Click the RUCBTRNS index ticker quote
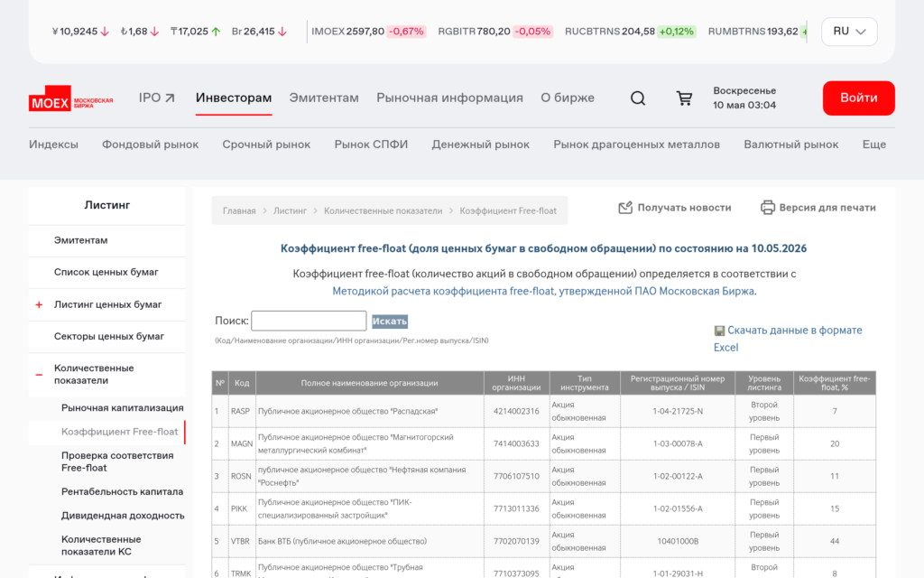 (x=630, y=32)
